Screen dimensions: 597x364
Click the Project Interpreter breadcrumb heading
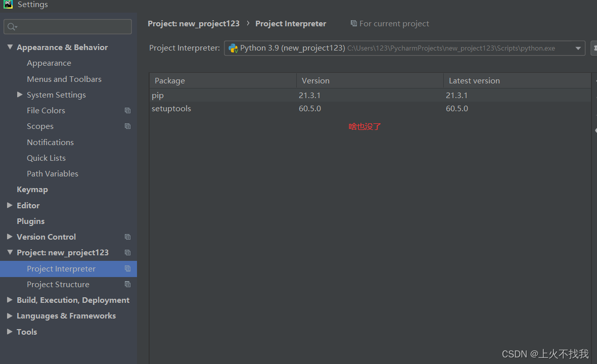(291, 24)
